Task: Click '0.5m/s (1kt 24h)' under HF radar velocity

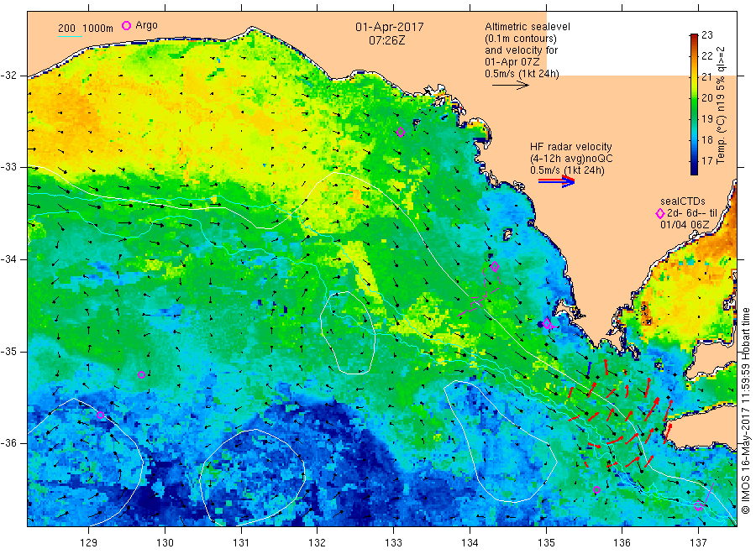Action: click(x=567, y=170)
